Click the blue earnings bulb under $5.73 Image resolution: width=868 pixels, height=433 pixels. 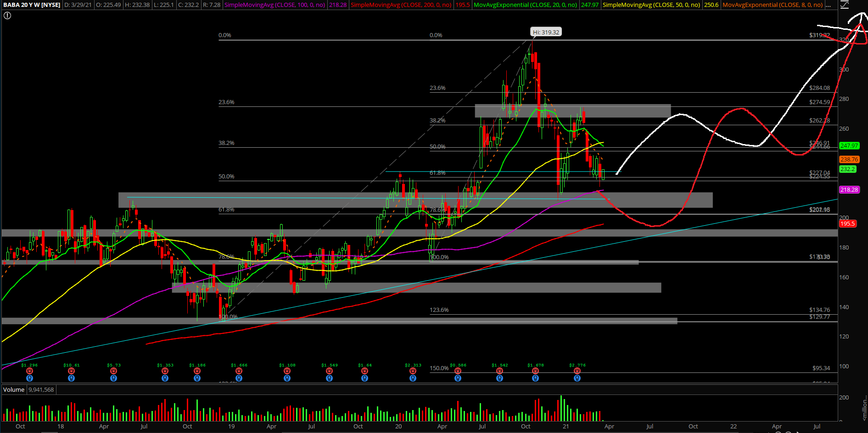point(113,378)
